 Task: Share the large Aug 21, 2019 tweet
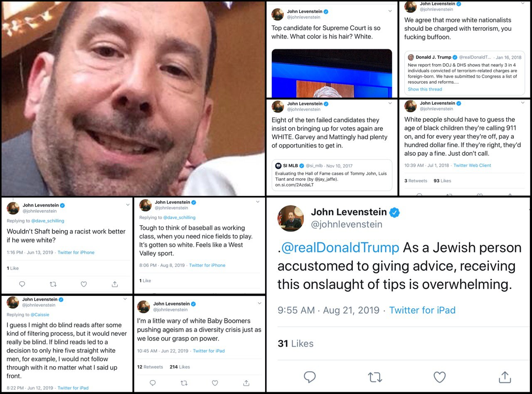tap(505, 377)
